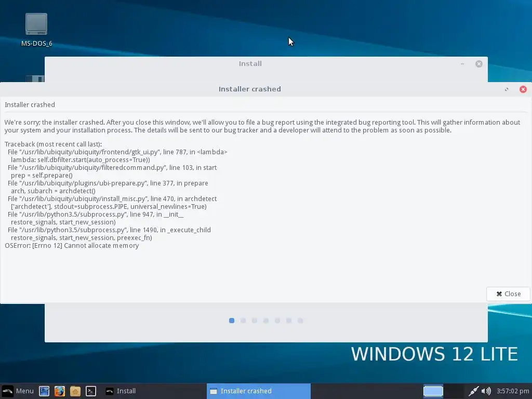The image size is (532, 399).
Task: Click the line 'arch, subarch = archdetect()'
Action: [x=53, y=191]
